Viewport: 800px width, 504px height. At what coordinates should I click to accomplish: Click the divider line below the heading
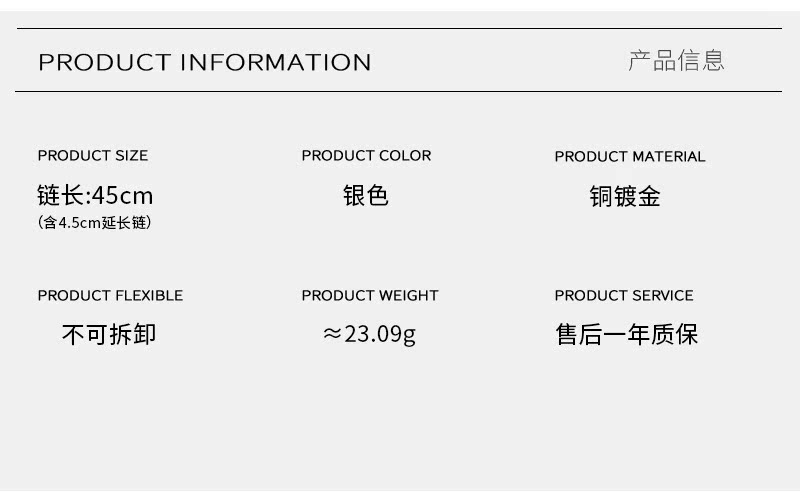pos(400,91)
